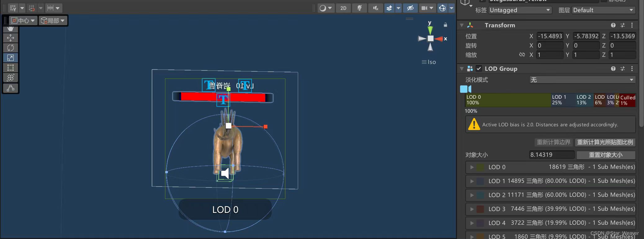Open the draw mode shading dropdown
Screen dimensions: 644x239
click(326, 8)
